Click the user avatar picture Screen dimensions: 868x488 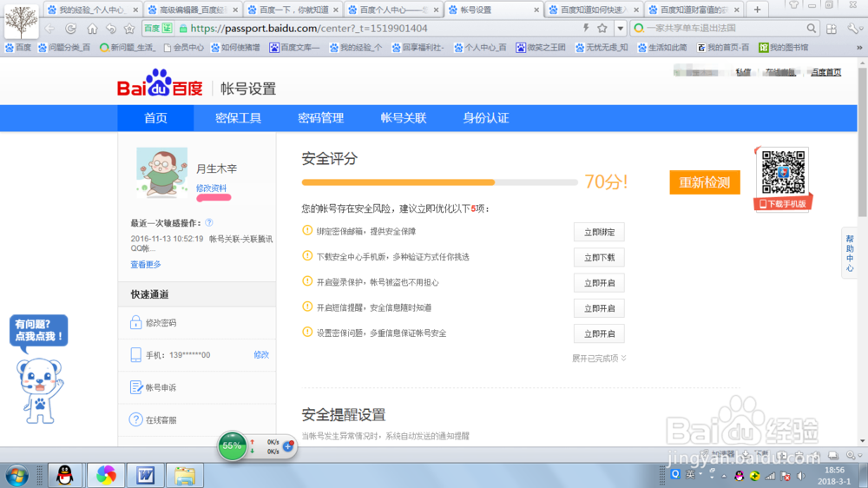click(x=161, y=172)
